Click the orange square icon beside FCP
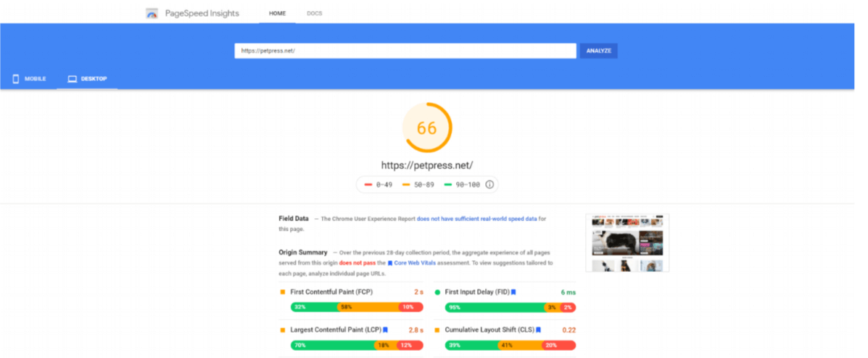This screenshot has width=868, height=358. click(282, 291)
